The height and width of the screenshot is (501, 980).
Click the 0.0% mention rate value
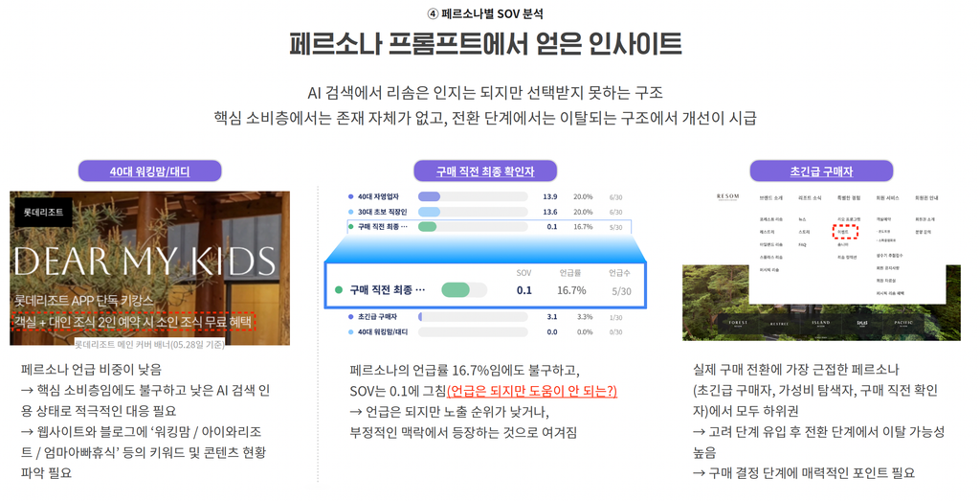pos(585,331)
